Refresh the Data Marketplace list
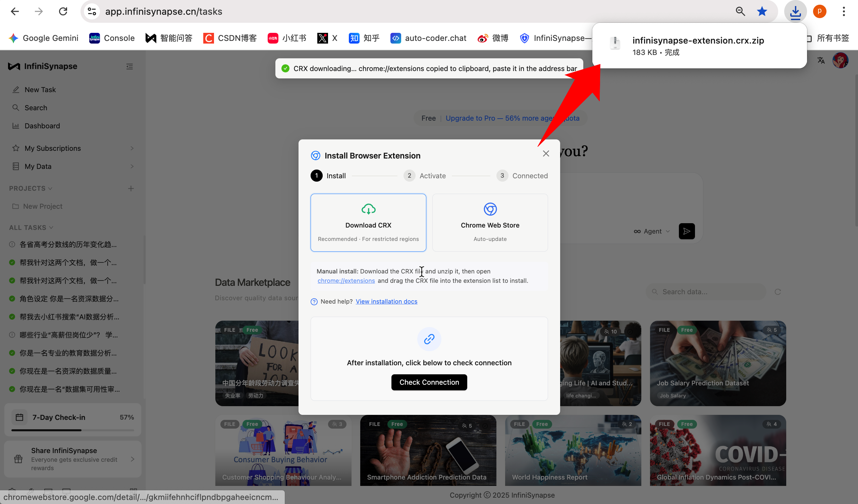858x504 pixels. (777, 292)
